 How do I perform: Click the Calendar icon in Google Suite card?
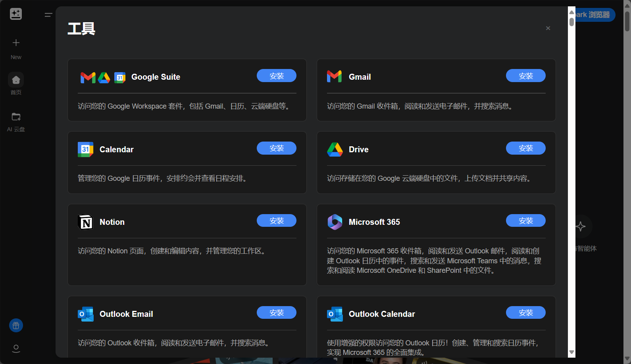[x=119, y=78]
